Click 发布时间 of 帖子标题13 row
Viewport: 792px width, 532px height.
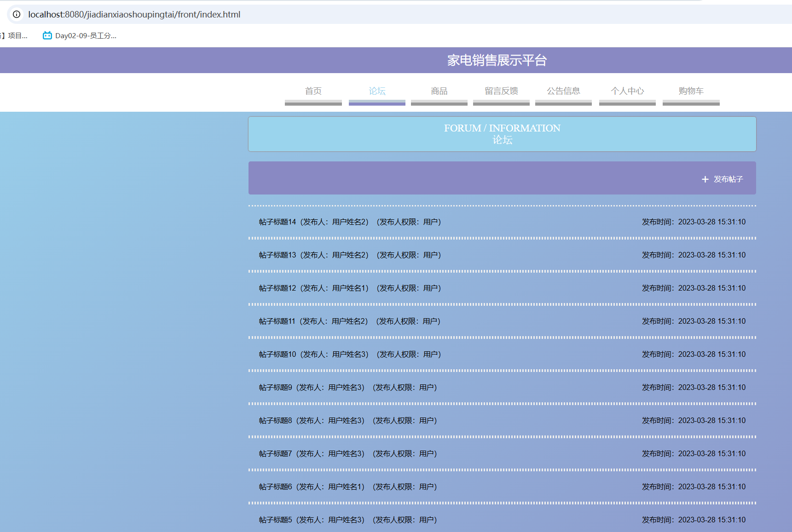point(694,255)
